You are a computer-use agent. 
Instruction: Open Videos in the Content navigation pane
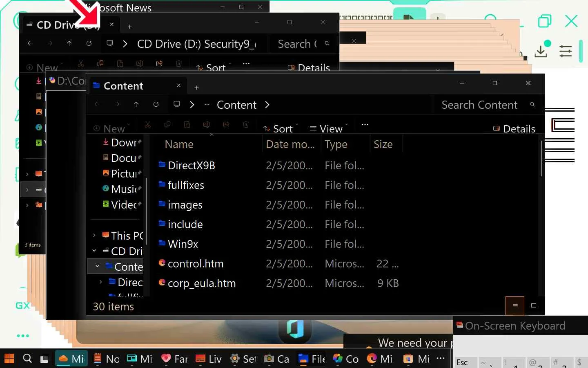[122, 204]
